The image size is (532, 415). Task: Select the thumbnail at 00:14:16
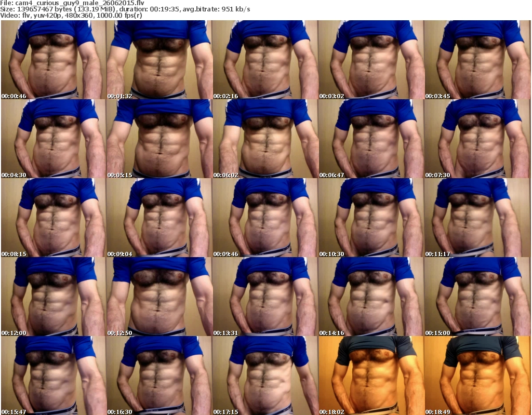371,297
